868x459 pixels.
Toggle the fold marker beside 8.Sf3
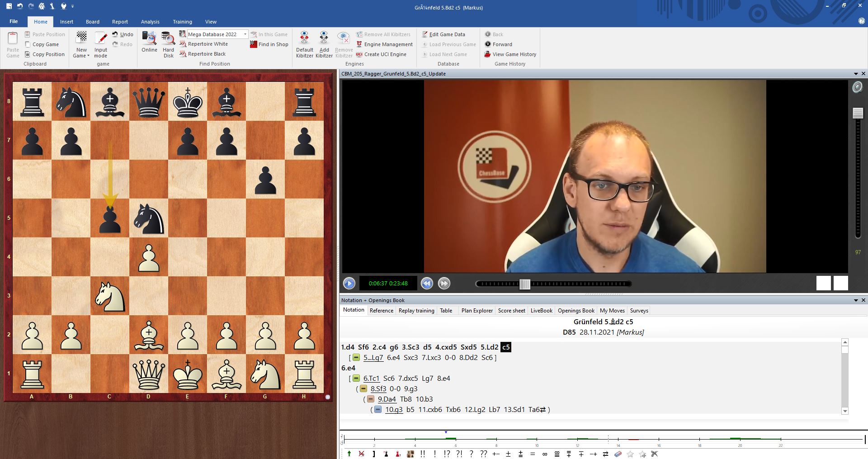click(363, 389)
